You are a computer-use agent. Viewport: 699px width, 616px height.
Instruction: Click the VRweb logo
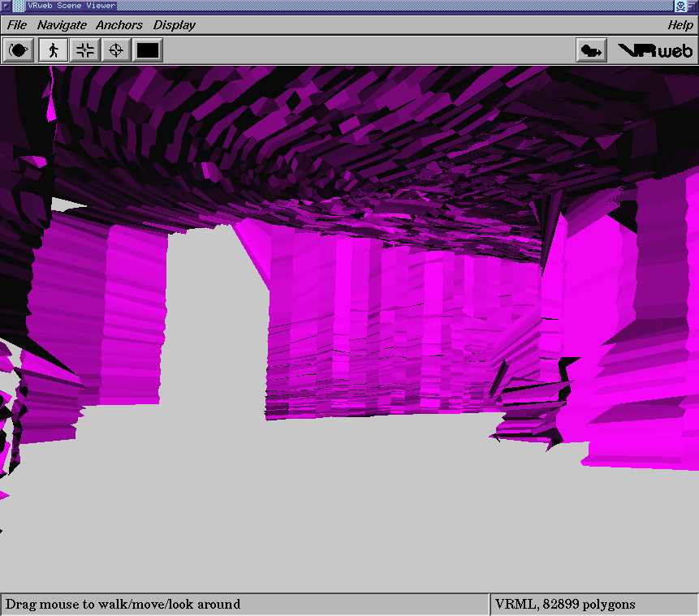pos(656,50)
